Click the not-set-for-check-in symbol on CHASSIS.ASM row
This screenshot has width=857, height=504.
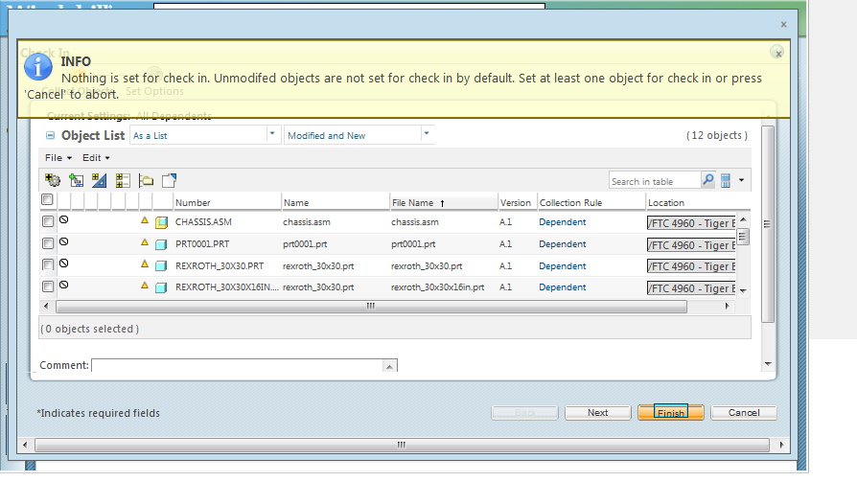(63, 219)
